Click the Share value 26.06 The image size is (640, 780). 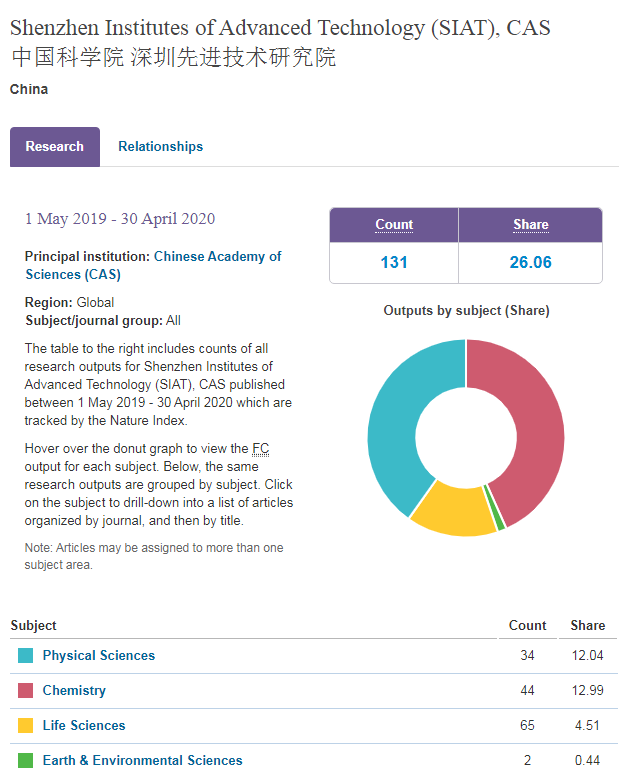pos(530,264)
